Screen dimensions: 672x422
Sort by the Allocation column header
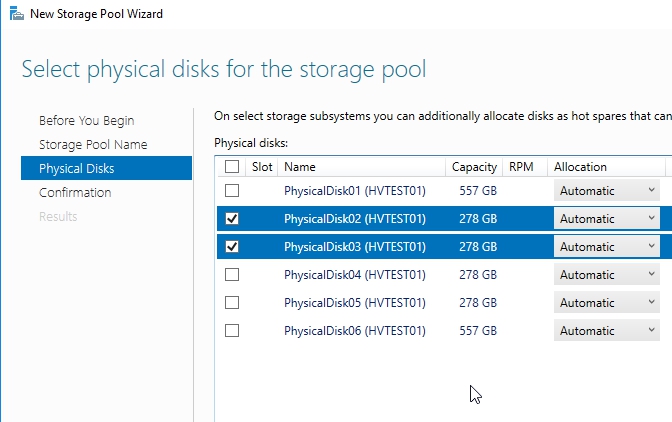click(606, 167)
